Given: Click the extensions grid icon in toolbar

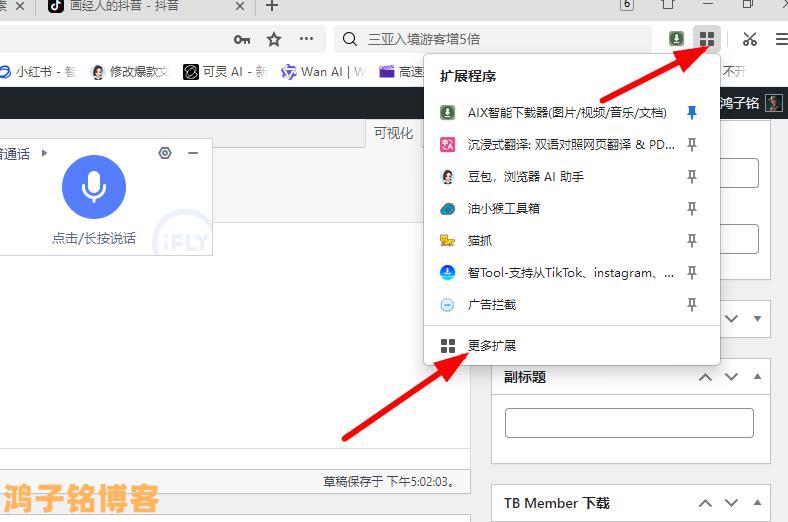Looking at the screenshot, I should point(706,39).
